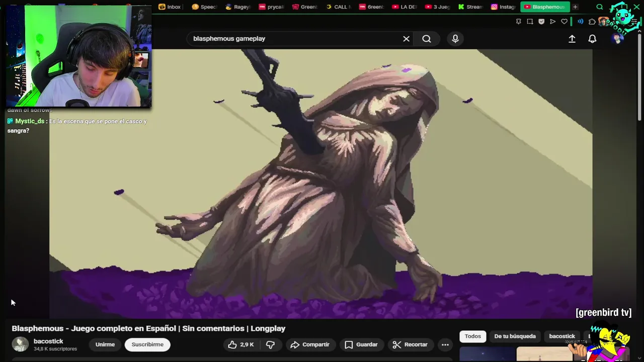Switch to the Speech tab
Image resolution: width=644 pixels, height=362 pixels.
204,7
